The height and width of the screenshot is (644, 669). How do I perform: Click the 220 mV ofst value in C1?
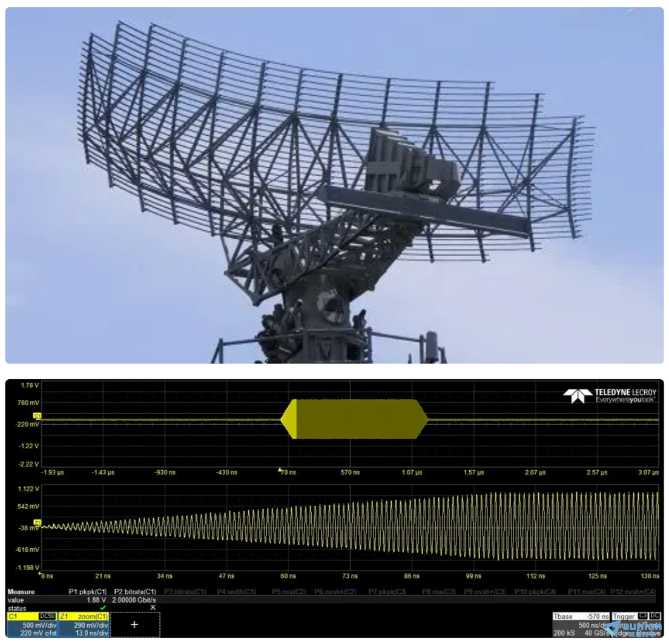38,633
